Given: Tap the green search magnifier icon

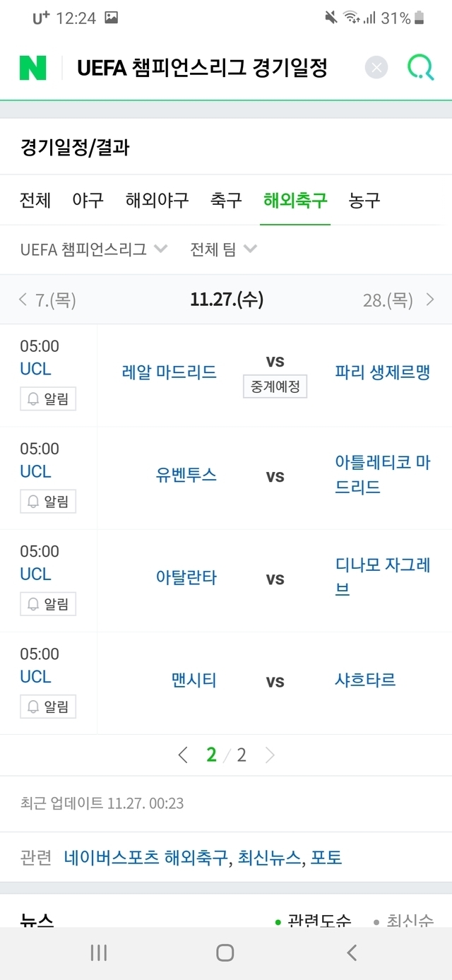Looking at the screenshot, I should tap(421, 68).
